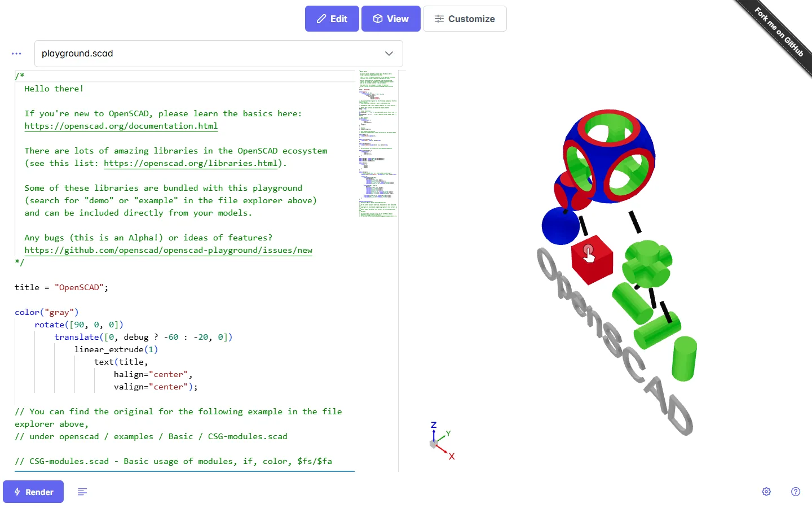
Task: Click the Fork me on GitHub ribbon
Action: coord(779,32)
